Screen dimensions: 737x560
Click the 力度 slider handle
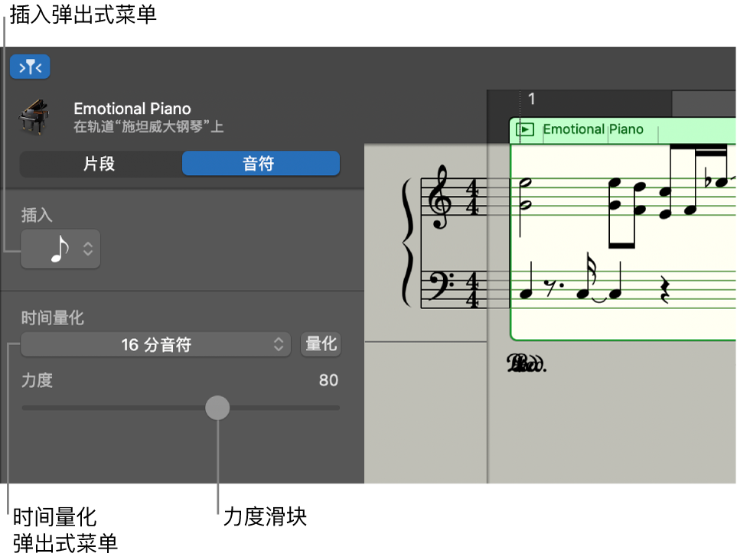click(x=217, y=408)
